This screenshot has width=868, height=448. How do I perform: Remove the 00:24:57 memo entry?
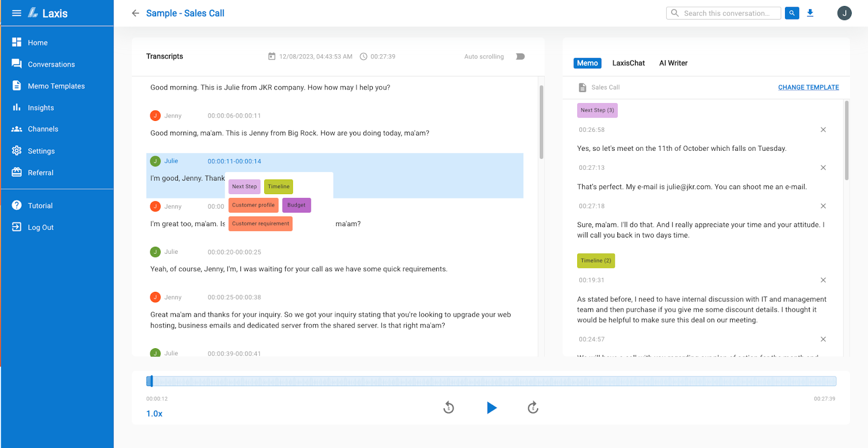tap(823, 340)
